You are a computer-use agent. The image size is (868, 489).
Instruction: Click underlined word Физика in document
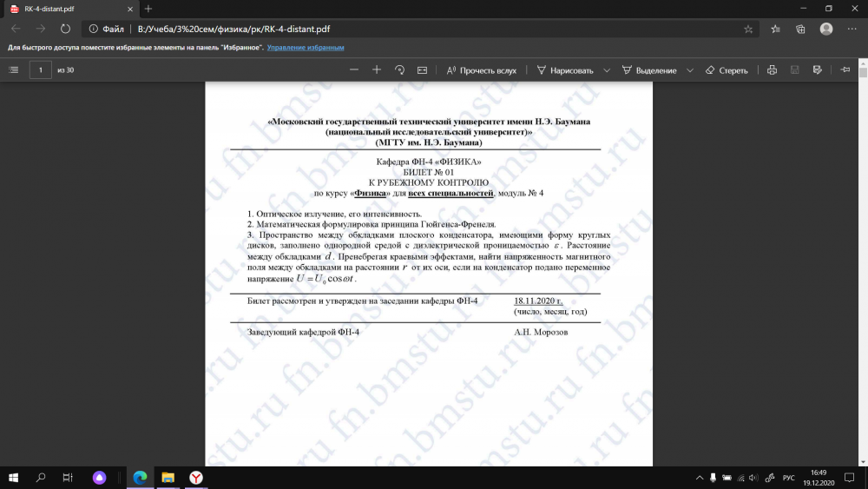pos(370,194)
